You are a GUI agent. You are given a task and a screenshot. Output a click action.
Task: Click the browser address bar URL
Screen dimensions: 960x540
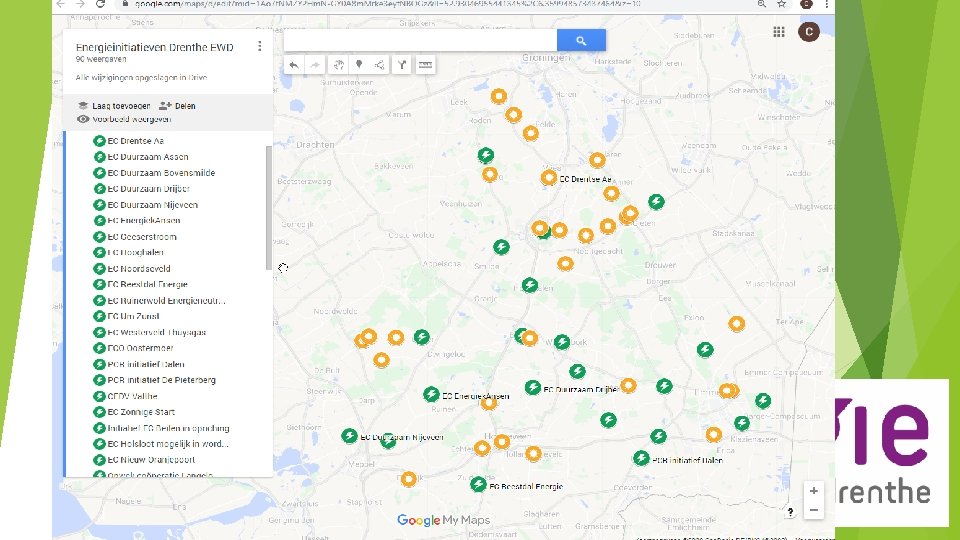[387, 4]
